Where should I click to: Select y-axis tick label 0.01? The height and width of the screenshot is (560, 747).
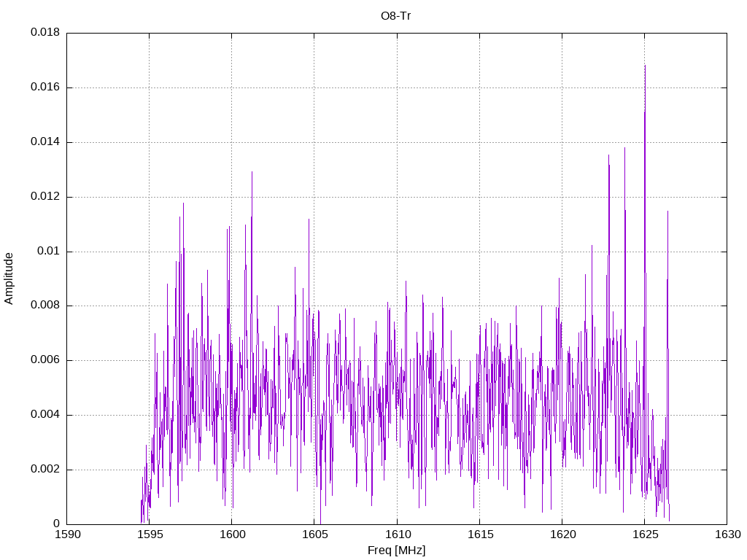[49, 251]
